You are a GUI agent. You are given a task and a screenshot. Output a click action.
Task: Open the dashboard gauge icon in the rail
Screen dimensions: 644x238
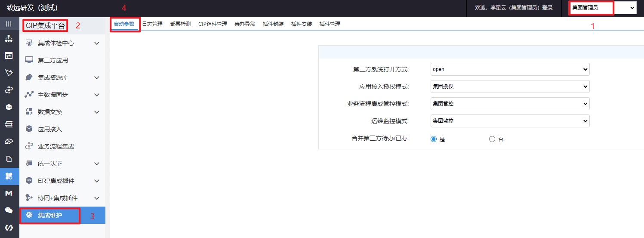click(x=9, y=142)
